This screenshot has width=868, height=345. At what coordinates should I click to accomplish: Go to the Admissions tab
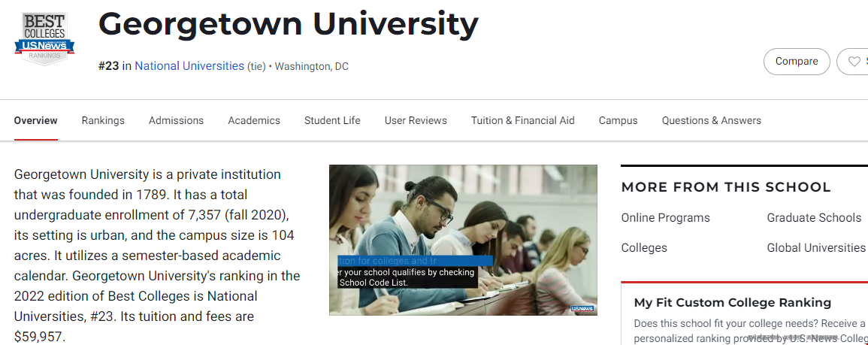pyautogui.click(x=176, y=120)
